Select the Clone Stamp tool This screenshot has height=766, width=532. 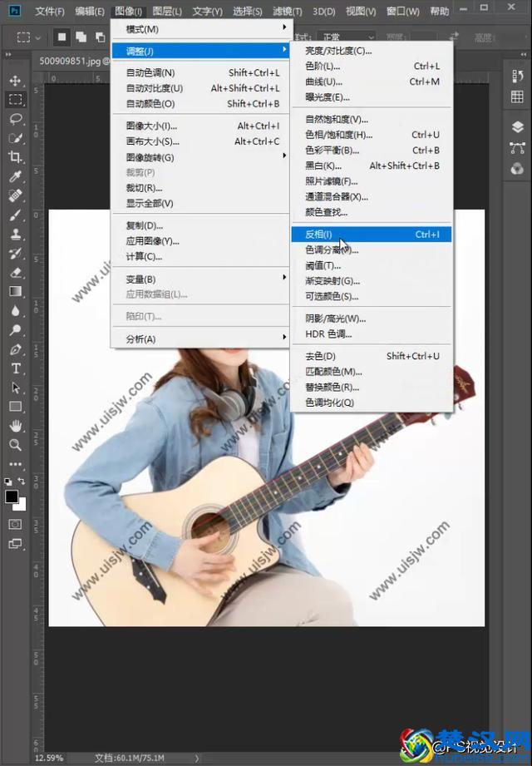15,235
